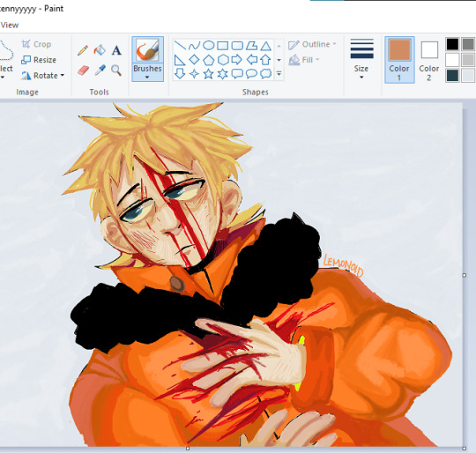
Task: Click the Select tool selection icon
Action: [x=6, y=50]
